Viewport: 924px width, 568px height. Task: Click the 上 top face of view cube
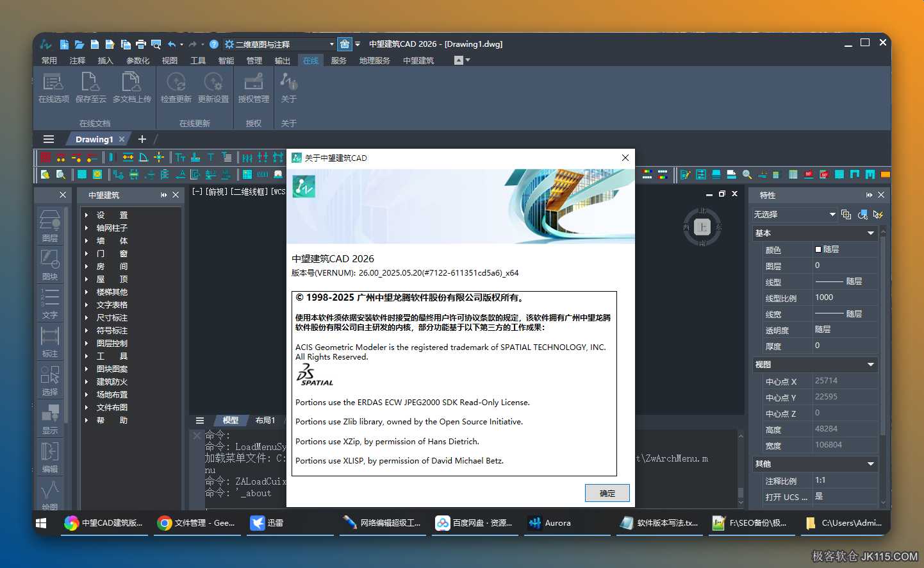click(702, 227)
